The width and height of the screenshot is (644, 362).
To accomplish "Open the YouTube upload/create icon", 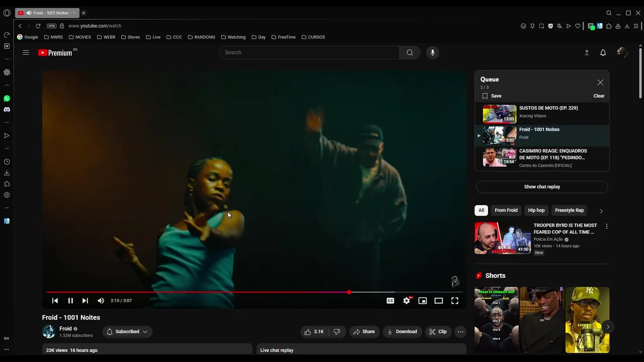I will 587,52.
